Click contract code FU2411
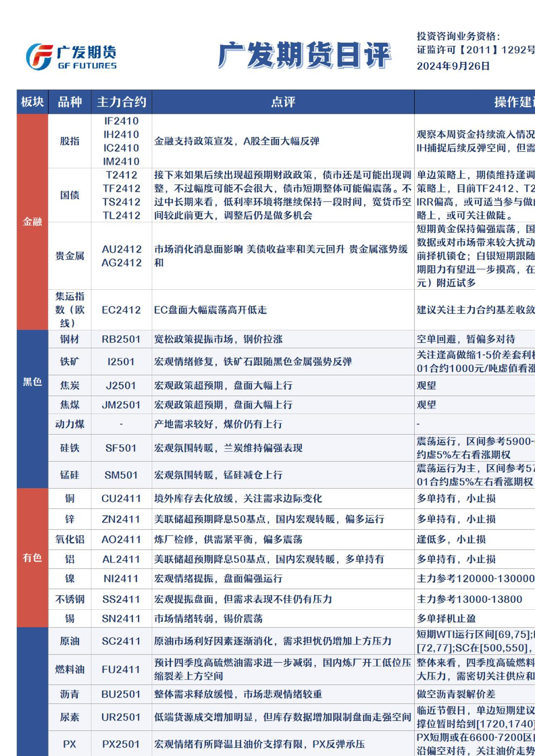 coord(121,670)
